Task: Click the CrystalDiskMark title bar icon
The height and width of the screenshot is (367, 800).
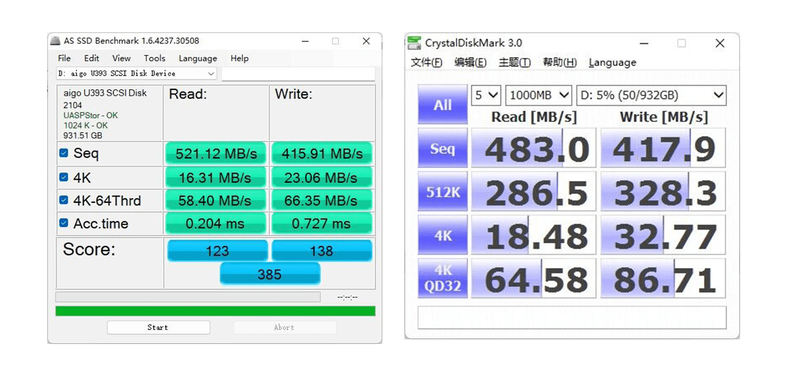Action: coord(415,43)
